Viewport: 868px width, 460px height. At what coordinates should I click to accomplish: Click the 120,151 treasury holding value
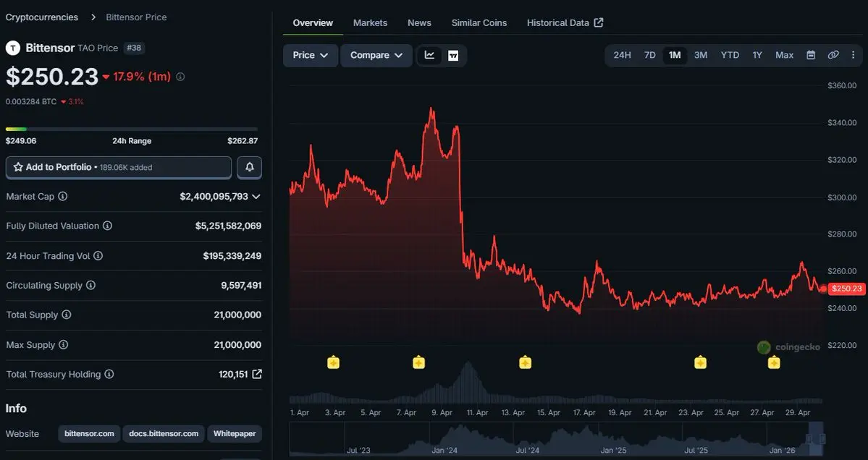pyautogui.click(x=233, y=375)
